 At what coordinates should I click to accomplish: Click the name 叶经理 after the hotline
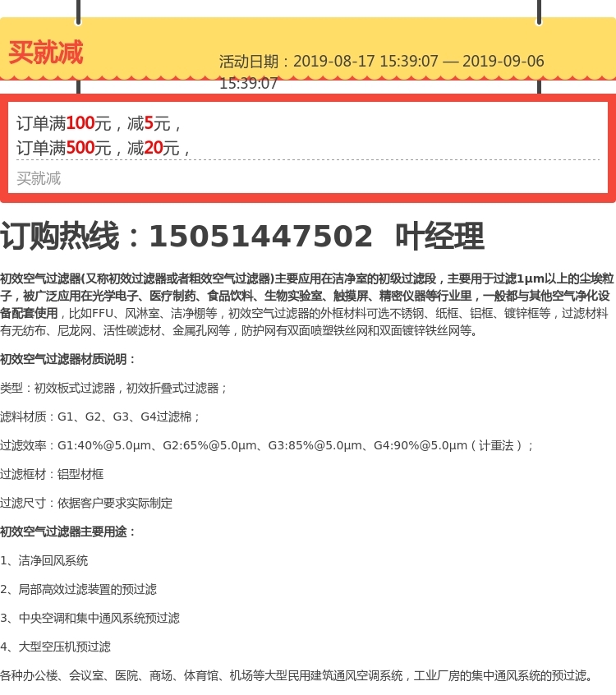(x=439, y=235)
